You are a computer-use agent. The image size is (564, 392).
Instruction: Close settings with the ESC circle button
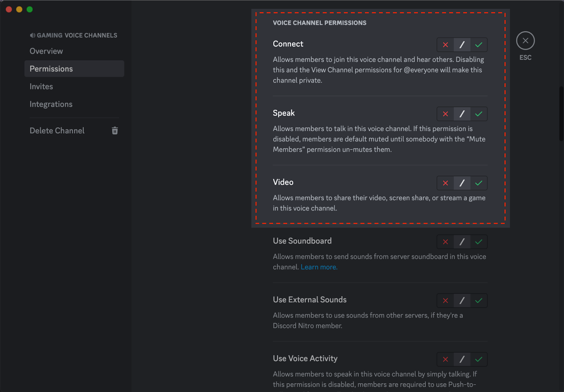tap(525, 41)
